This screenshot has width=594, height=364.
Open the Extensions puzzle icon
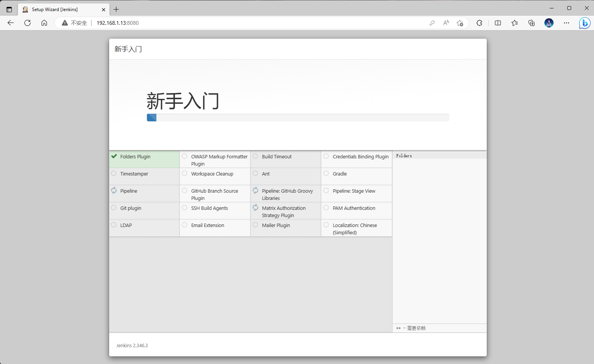(x=480, y=23)
